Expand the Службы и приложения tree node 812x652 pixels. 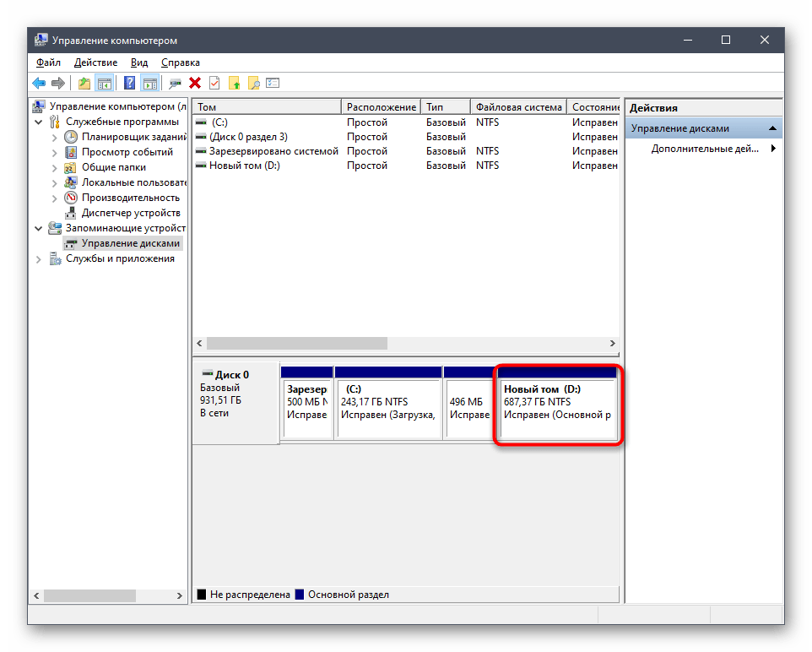point(39,259)
